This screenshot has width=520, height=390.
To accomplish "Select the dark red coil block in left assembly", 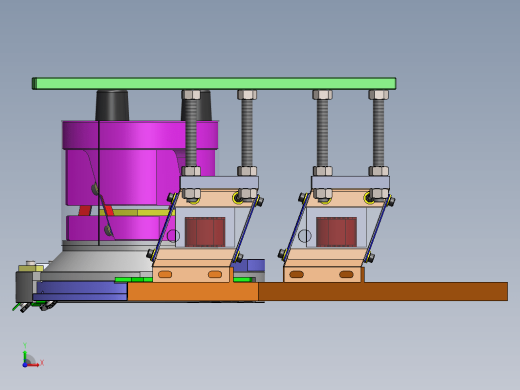I will click(205, 232).
